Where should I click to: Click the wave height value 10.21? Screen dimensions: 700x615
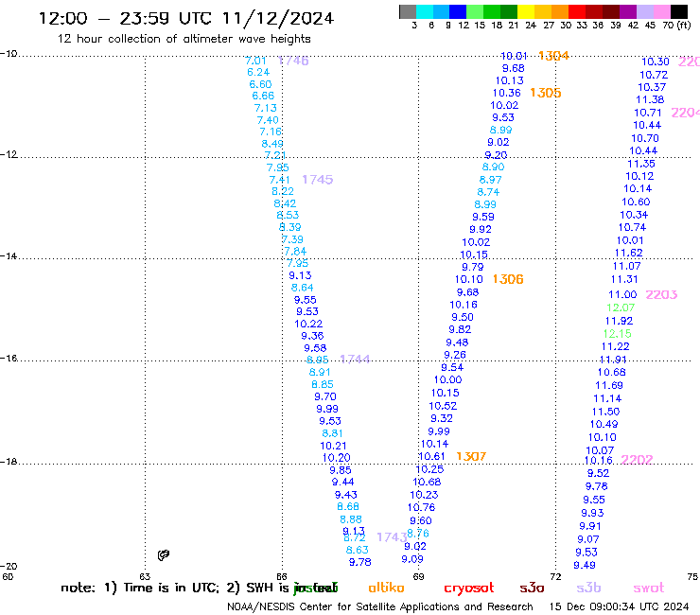[333, 446]
